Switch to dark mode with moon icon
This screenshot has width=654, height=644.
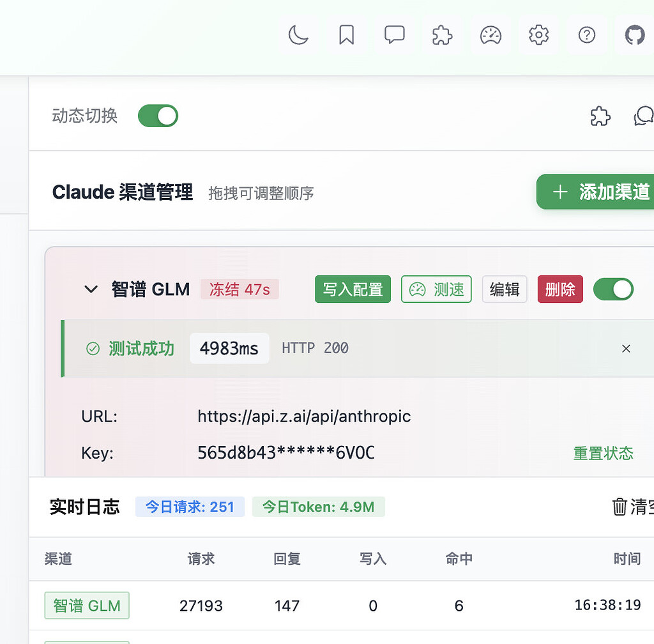(x=298, y=35)
